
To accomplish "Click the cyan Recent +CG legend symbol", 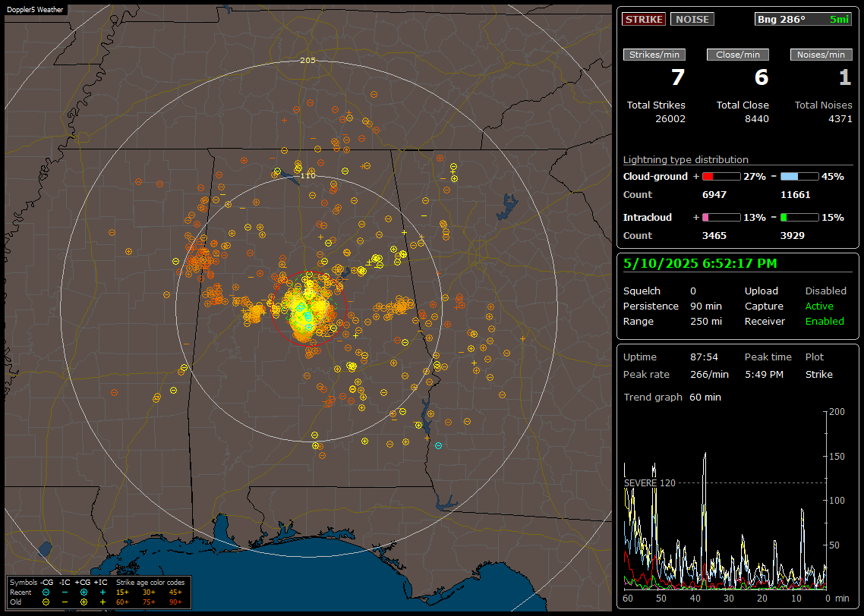I will (84, 592).
